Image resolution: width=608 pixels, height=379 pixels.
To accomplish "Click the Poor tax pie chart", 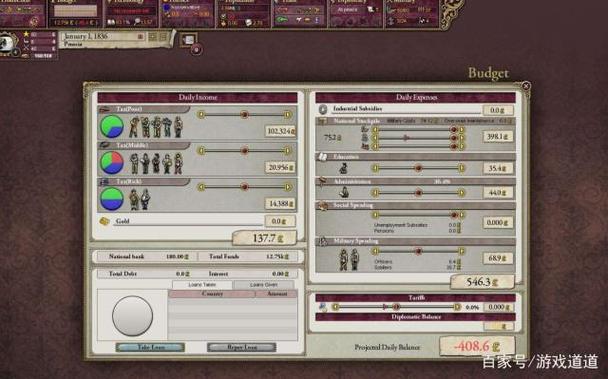I will pyautogui.click(x=112, y=126).
